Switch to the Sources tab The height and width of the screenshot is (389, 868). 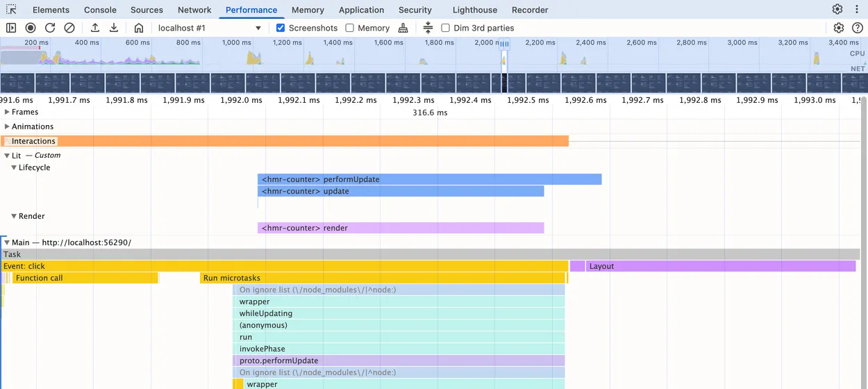click(x=147, y=10)
